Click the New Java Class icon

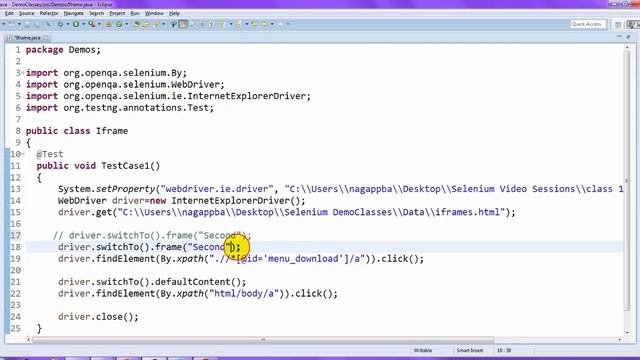(x=119, y=24)
